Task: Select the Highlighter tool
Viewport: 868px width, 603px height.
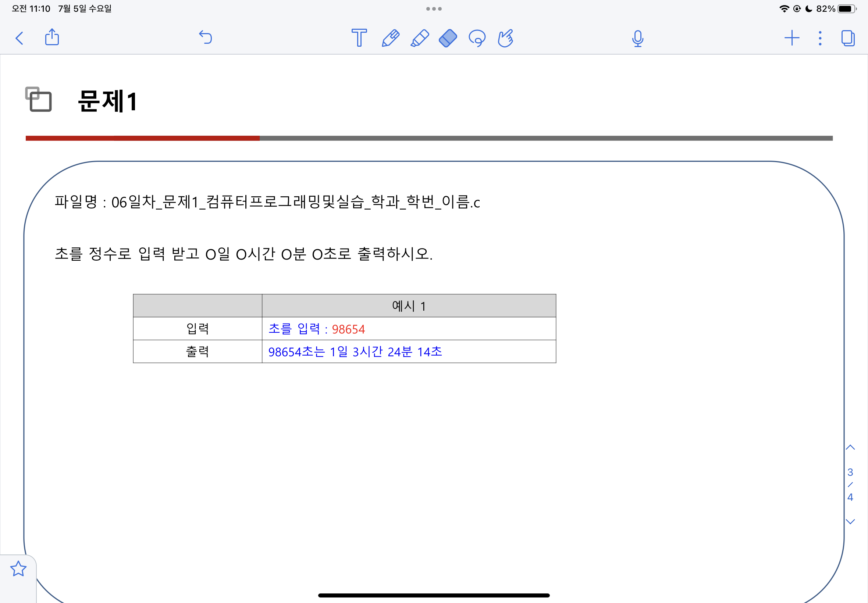Action: [419, 38]
